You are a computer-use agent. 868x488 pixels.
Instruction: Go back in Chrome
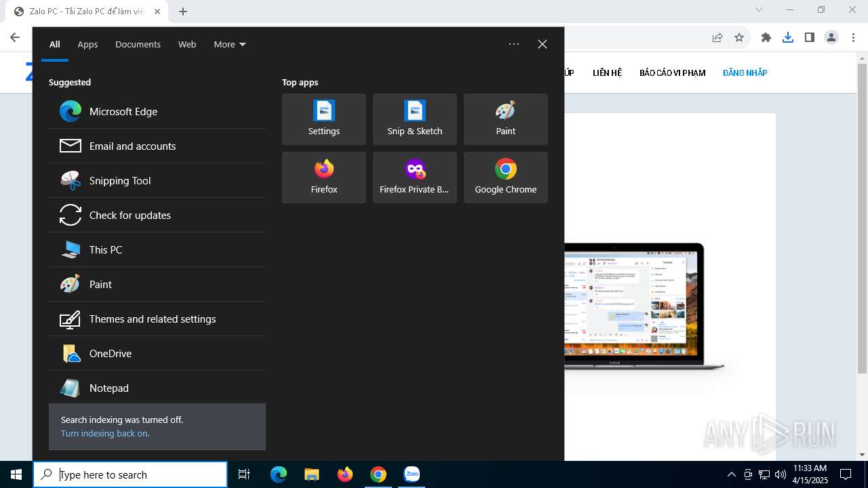15,37
